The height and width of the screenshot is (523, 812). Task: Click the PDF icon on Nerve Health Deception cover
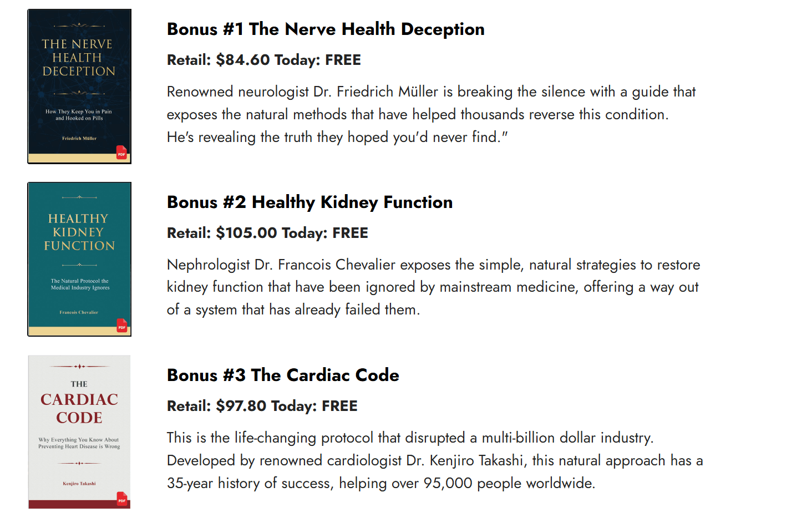[121, 153]
